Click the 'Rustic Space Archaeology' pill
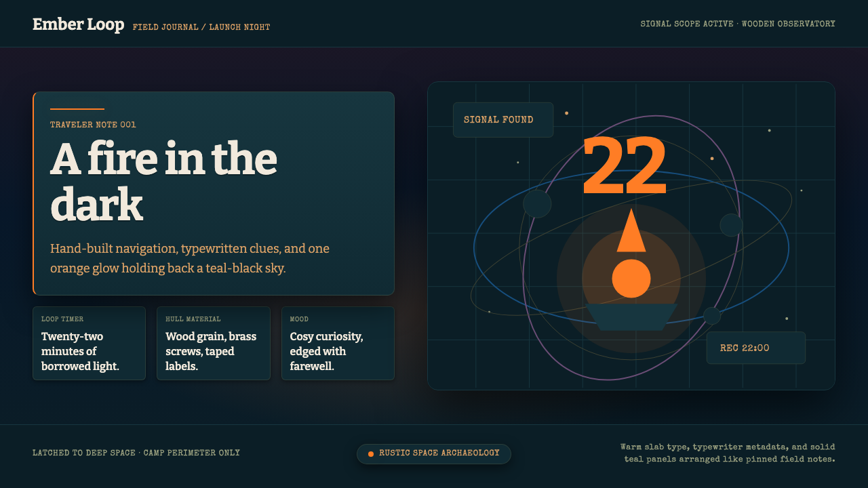Viewport: 868px width, 488px height. 434,453
